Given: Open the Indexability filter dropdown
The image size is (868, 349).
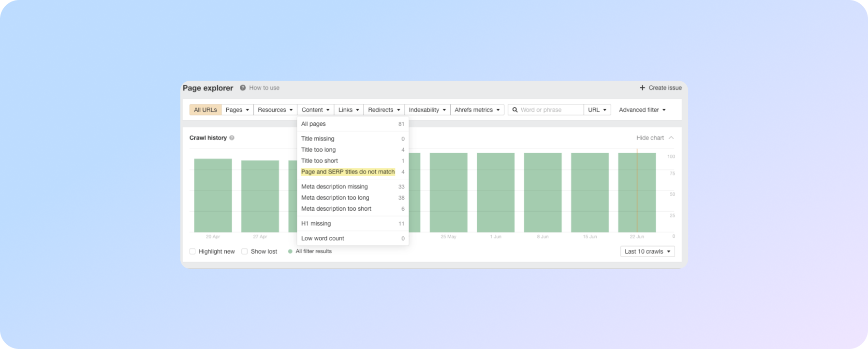Looking at the screenshot, I should tap(427, 110).
